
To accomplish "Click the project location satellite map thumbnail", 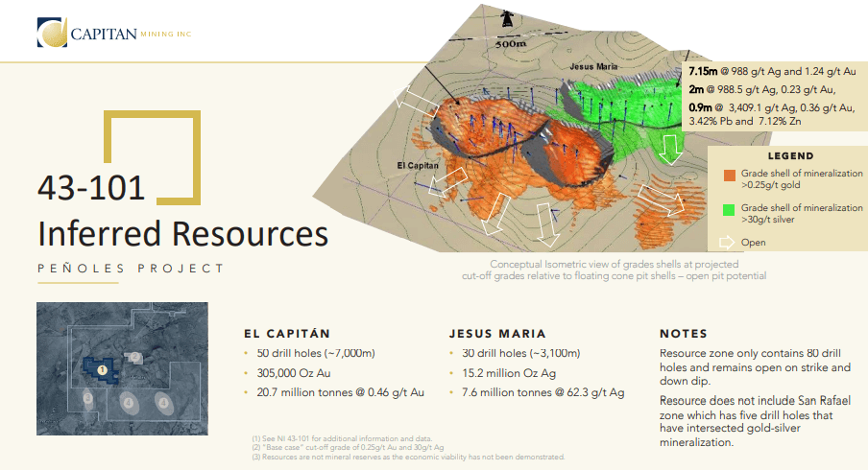I will (x=122, y=368).
